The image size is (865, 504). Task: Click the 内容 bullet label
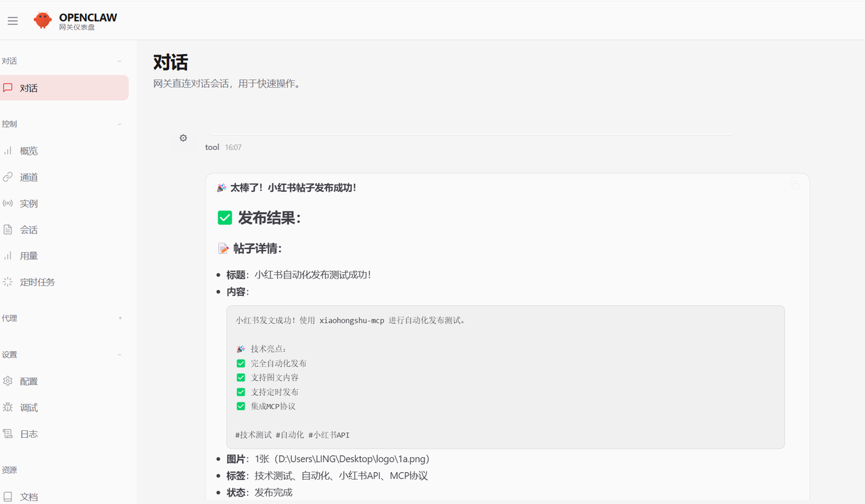coord(238,292)
